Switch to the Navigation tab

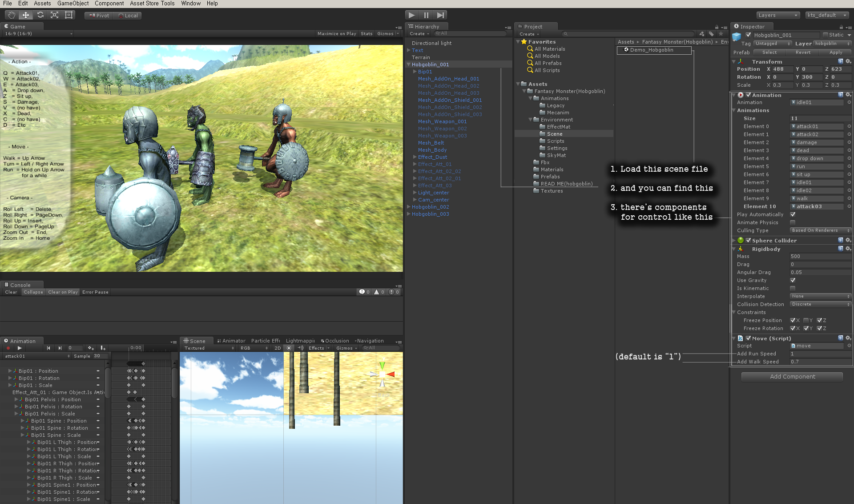[x=369, y=341]
